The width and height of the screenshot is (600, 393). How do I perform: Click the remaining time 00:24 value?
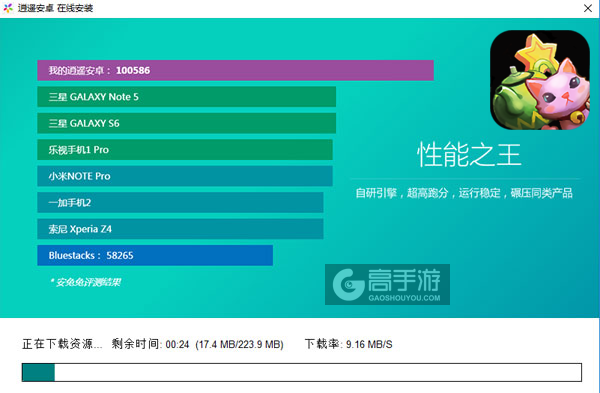pyautogui.click(x=177, y=344)
